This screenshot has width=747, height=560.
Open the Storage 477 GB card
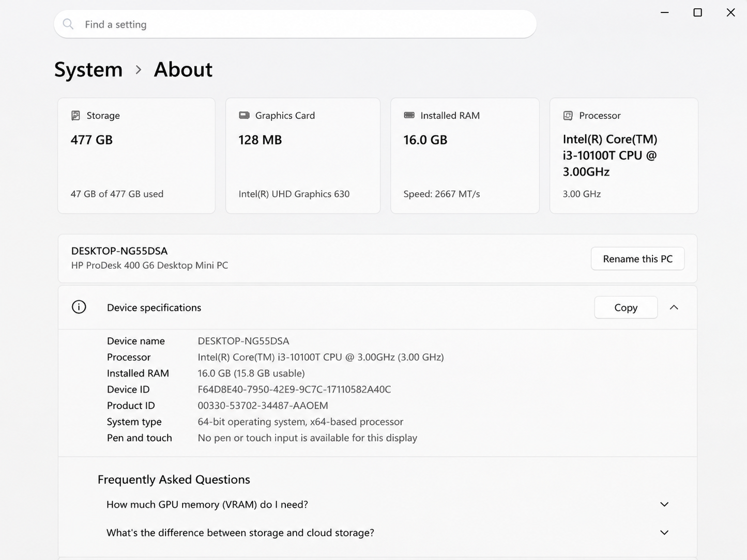136,155
